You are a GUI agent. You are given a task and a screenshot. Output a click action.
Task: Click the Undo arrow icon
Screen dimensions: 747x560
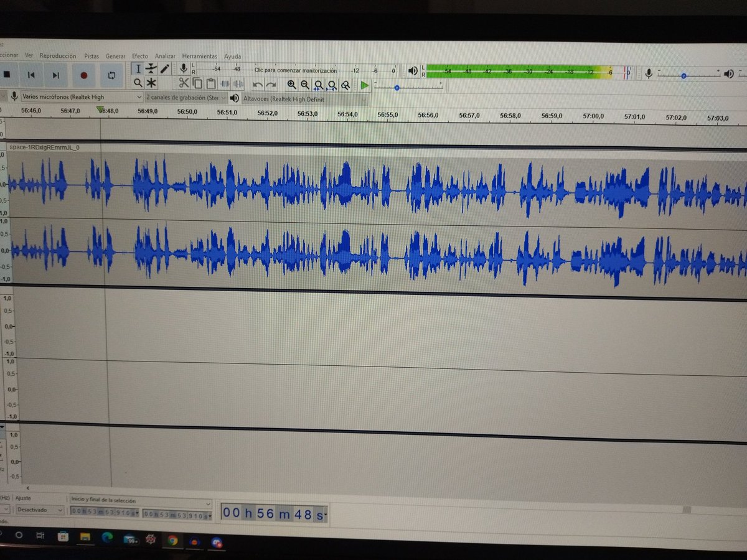[x=258, y=84]
